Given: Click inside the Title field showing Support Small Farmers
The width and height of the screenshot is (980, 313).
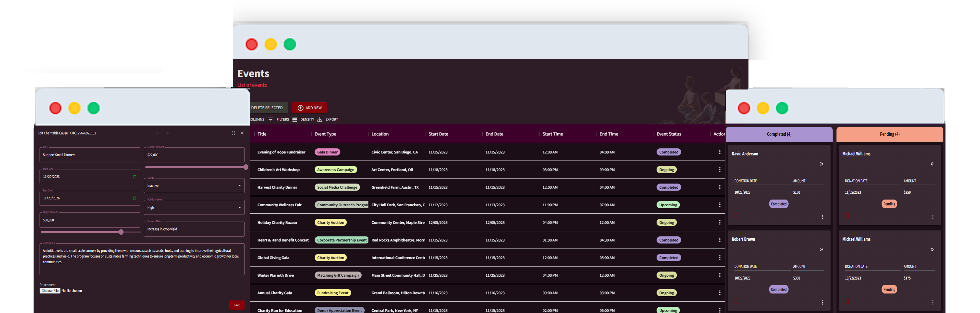Looking at the screenshot, I should 89,155.
